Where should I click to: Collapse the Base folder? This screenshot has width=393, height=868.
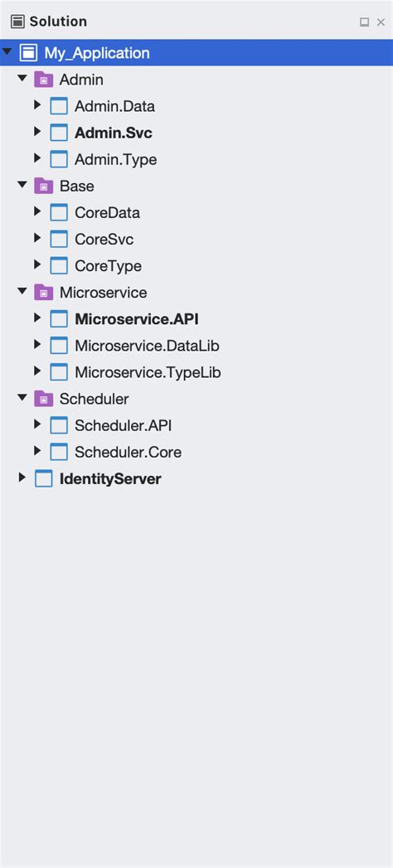[22, 184]
